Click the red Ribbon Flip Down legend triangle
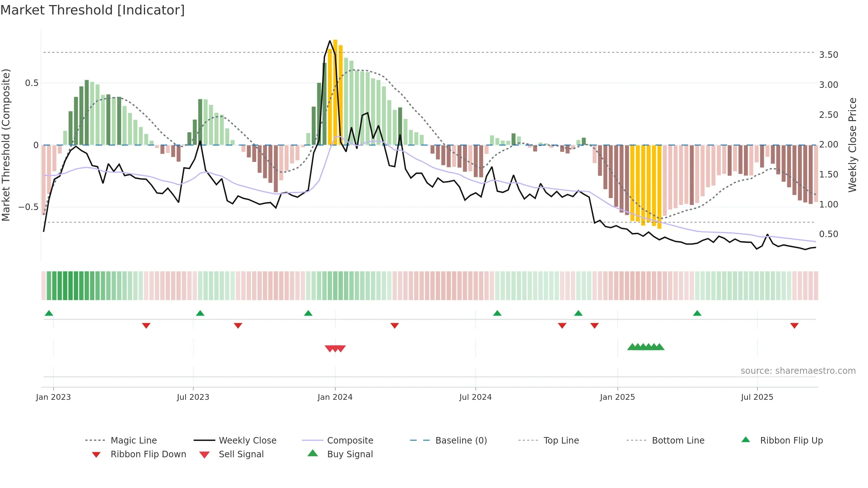The image size is (868, 488). [x=96, y=455]
